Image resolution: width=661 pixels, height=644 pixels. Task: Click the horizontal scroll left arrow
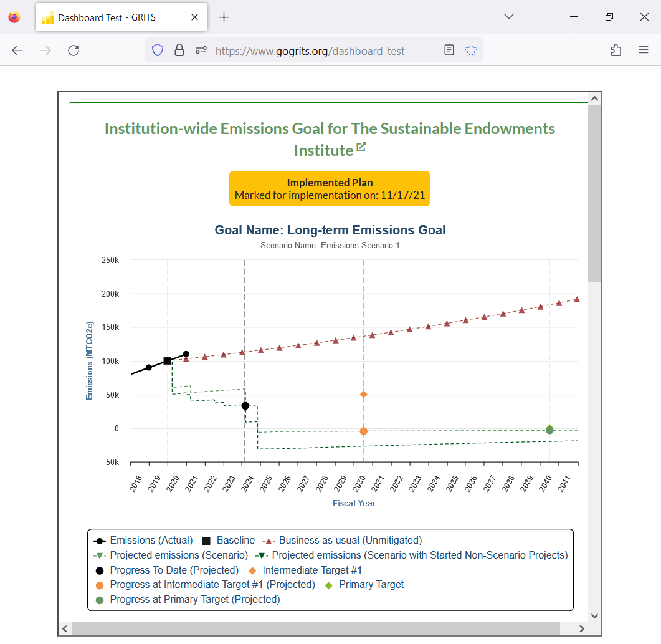tap(65, 628)
